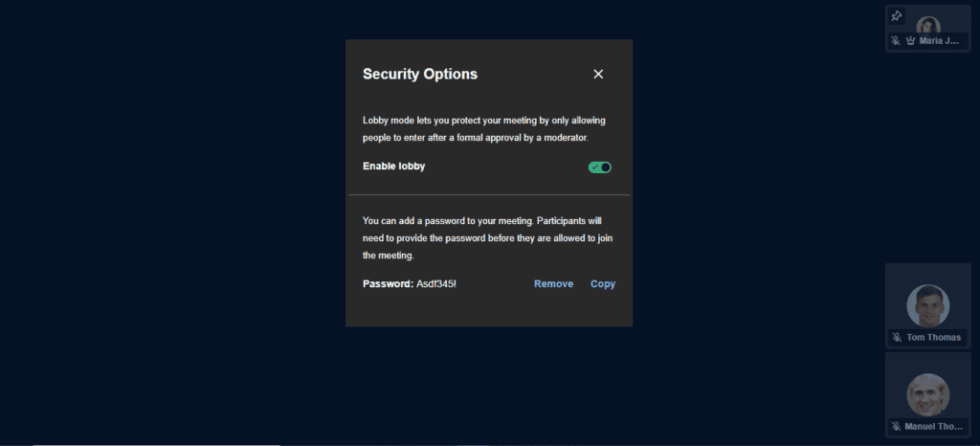
Task: Click Maria's muted microphone icon
Action: point(896,40)
